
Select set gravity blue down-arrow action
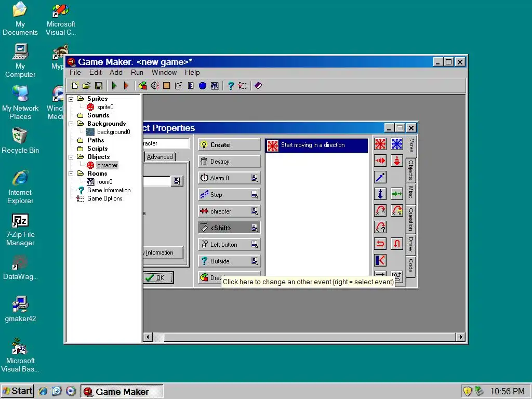(x=380, y=194)
